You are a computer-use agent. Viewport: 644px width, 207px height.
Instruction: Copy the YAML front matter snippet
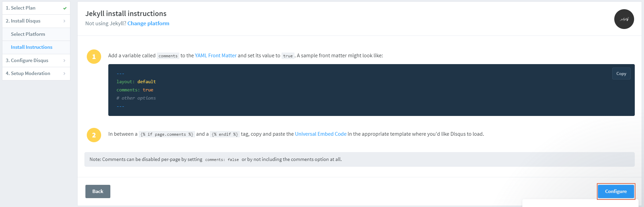point(621,73)
